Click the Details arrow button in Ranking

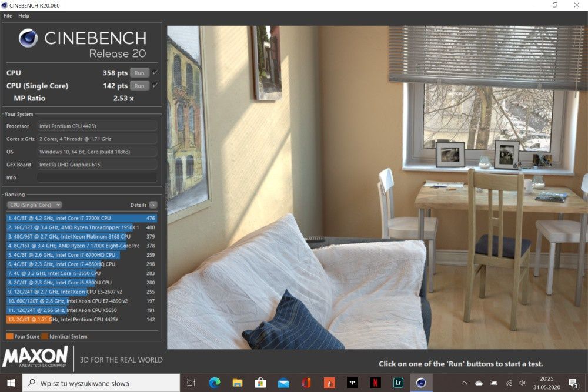coord(153,205)
